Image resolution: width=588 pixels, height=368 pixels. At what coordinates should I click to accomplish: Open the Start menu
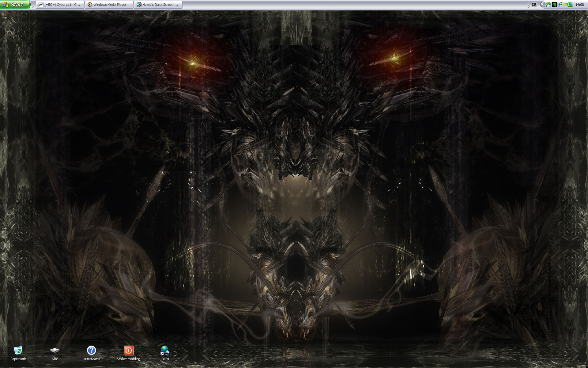(15, 5)
